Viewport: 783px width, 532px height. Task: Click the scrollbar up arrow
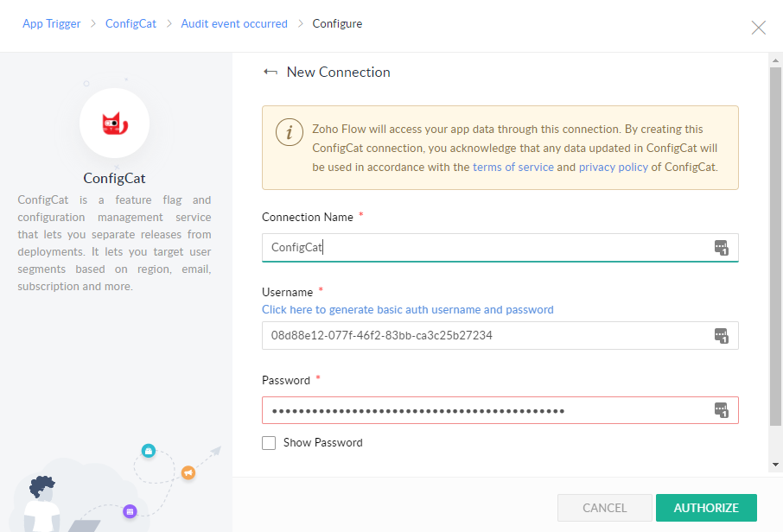click(775, 60)
